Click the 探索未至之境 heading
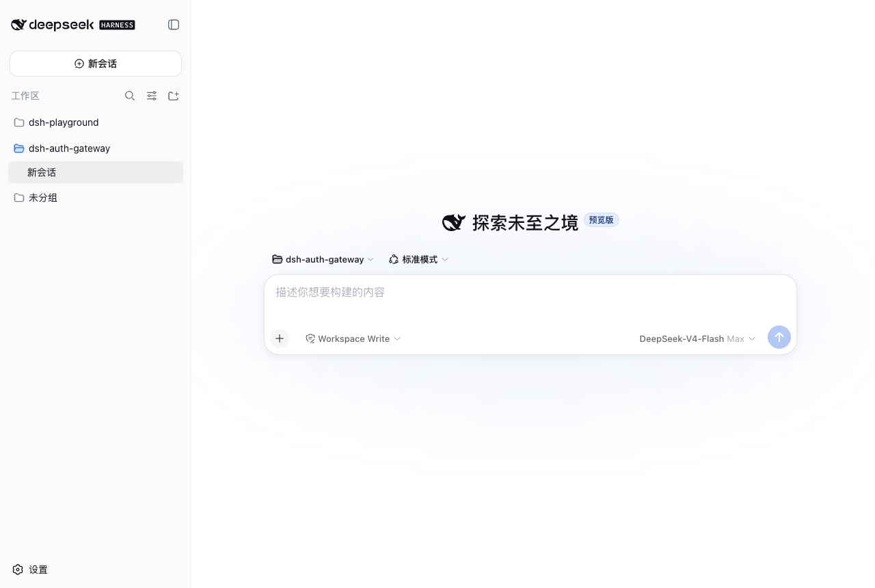The image size is (875, 588). pyautogui.click(x=525, y=222)
